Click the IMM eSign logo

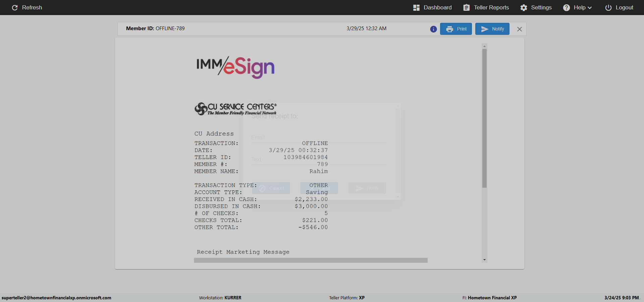[235, 67]
